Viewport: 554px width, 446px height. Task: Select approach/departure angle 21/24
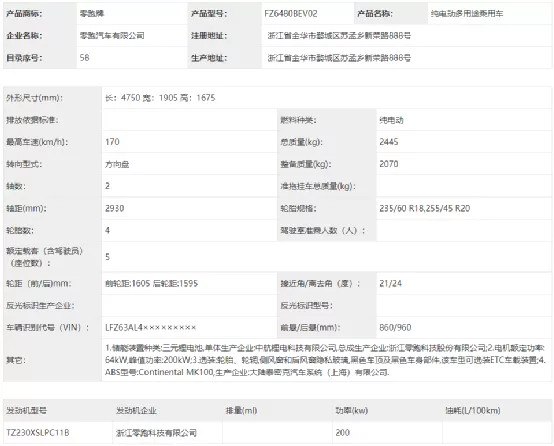pos(390,283)
